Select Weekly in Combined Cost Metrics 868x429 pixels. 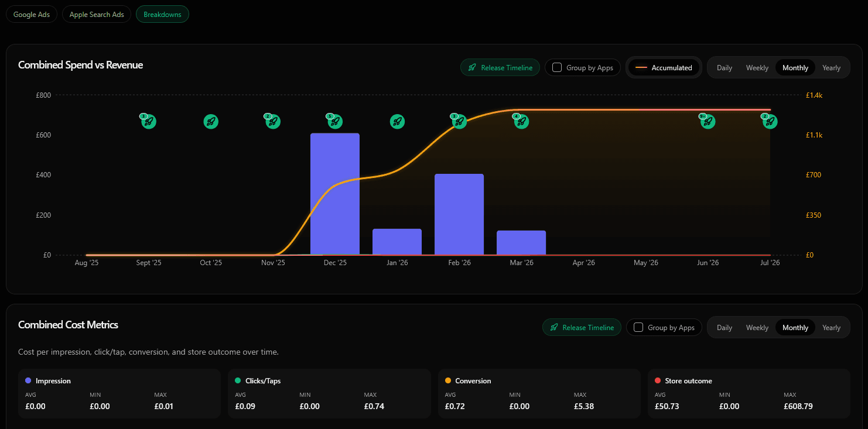tap(757, 328)
